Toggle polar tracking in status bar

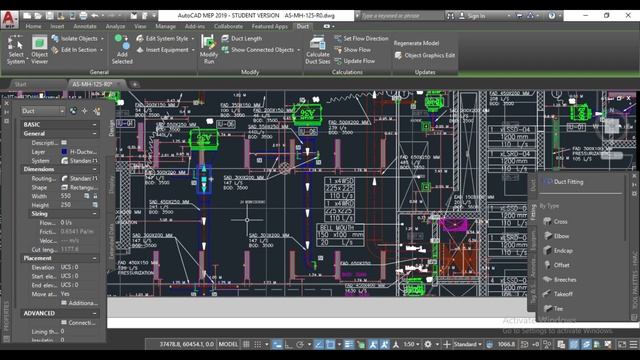[300, 344]
